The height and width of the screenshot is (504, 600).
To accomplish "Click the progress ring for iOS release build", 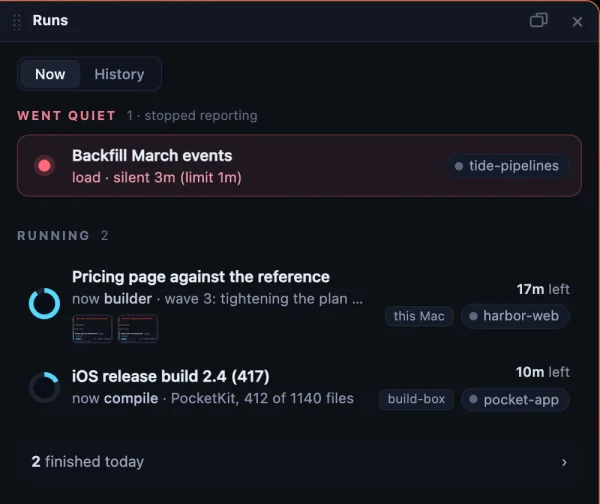I will [44, 387].
